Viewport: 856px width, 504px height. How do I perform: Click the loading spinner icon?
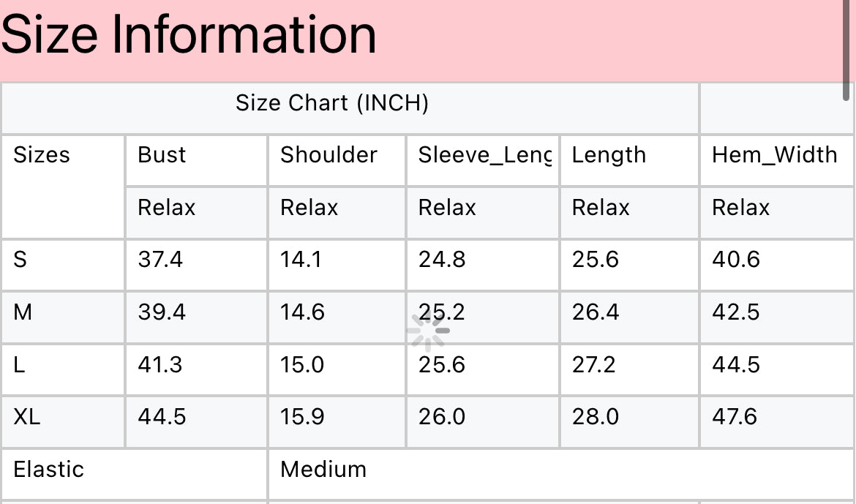click(428, 331)
